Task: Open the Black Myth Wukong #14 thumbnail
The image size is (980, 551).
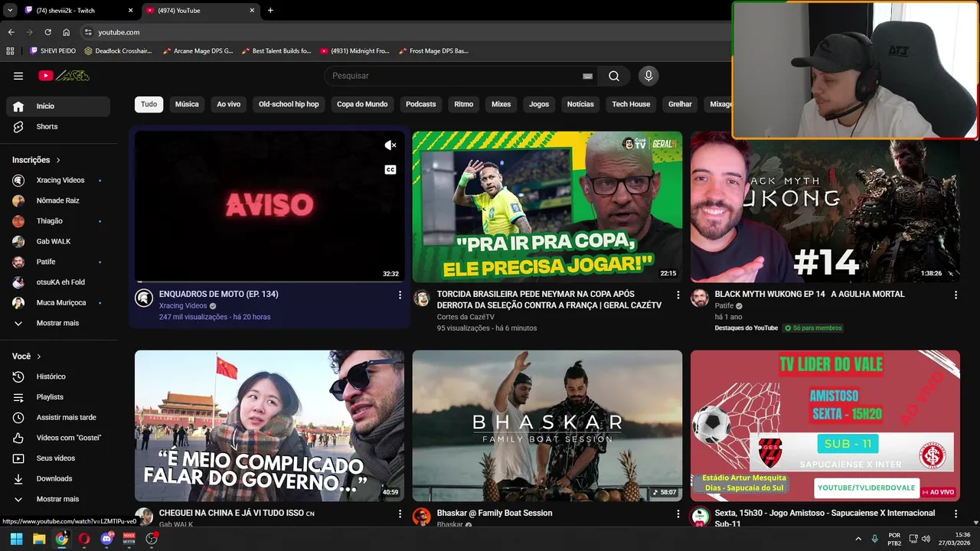Action: click(x=825, y=207)
